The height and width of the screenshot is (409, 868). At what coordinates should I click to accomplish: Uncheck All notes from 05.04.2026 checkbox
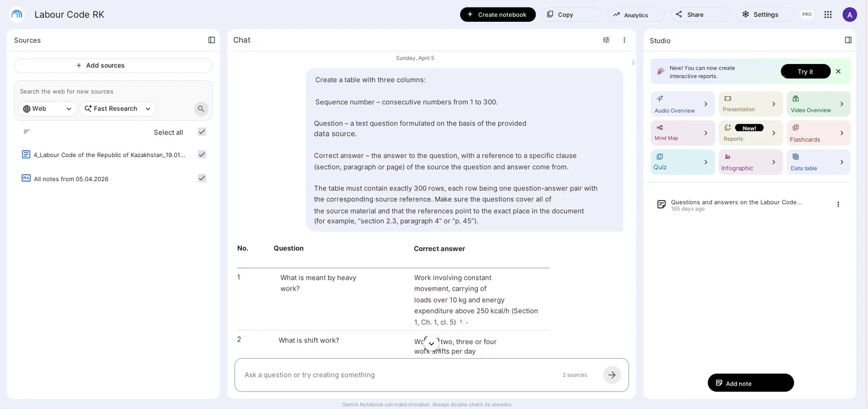tap(201, 178)
